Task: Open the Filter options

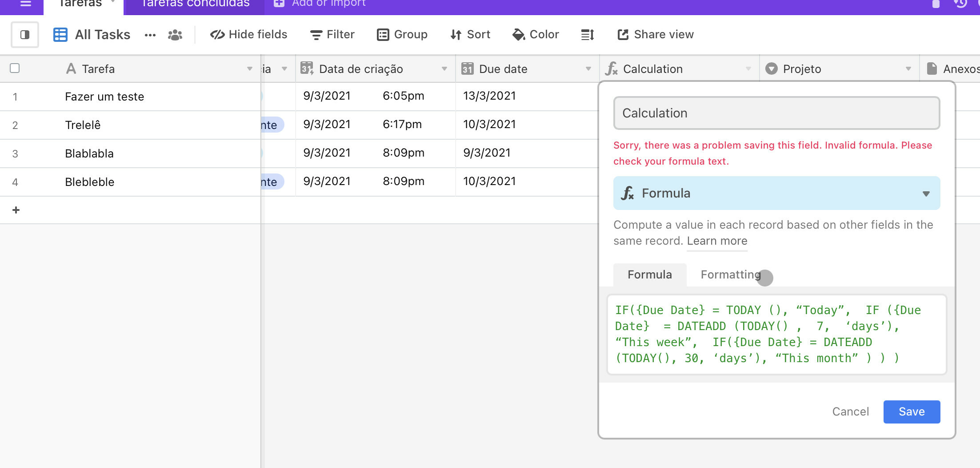Action: (332, 34)
